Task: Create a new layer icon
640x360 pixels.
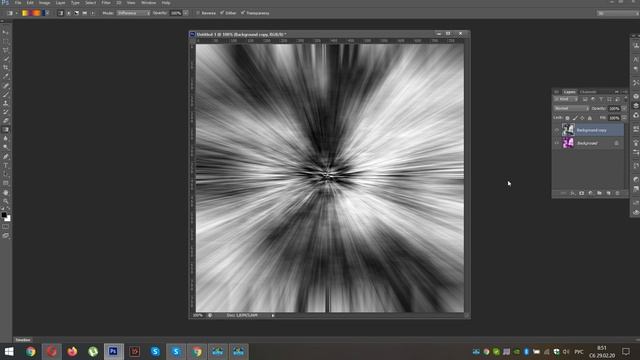Action: point(608,193)
